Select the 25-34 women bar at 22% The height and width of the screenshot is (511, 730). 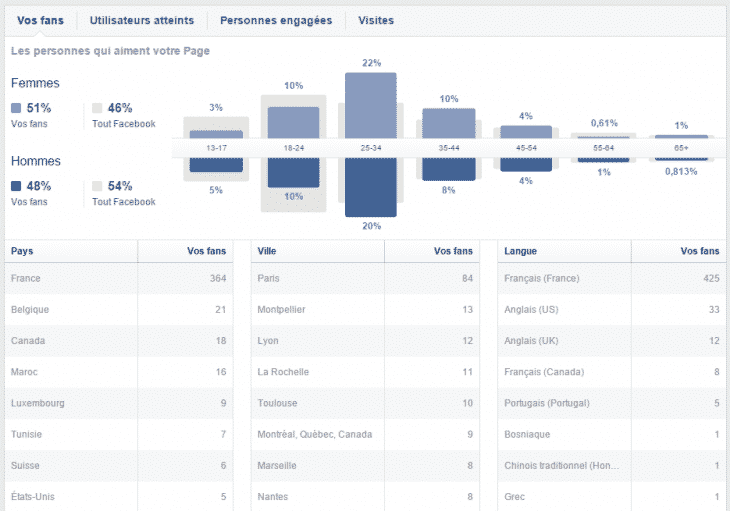[371, 103]
